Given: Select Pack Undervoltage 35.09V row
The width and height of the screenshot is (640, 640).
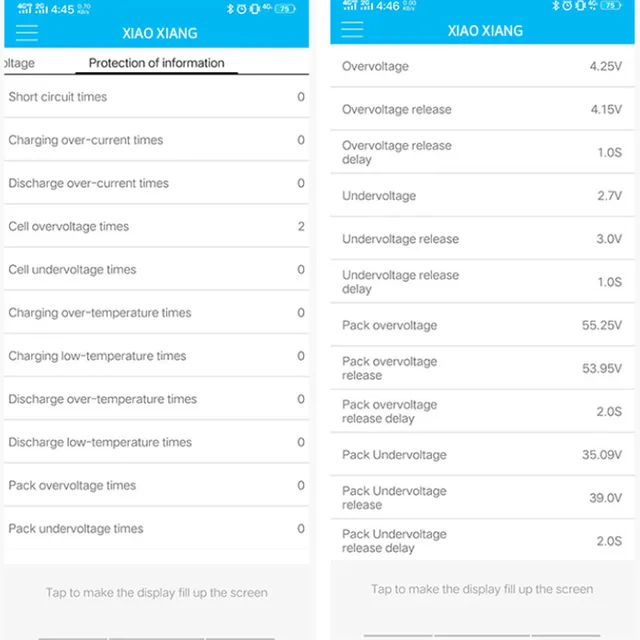Looking at the screenshot, I should click(482, 455).
